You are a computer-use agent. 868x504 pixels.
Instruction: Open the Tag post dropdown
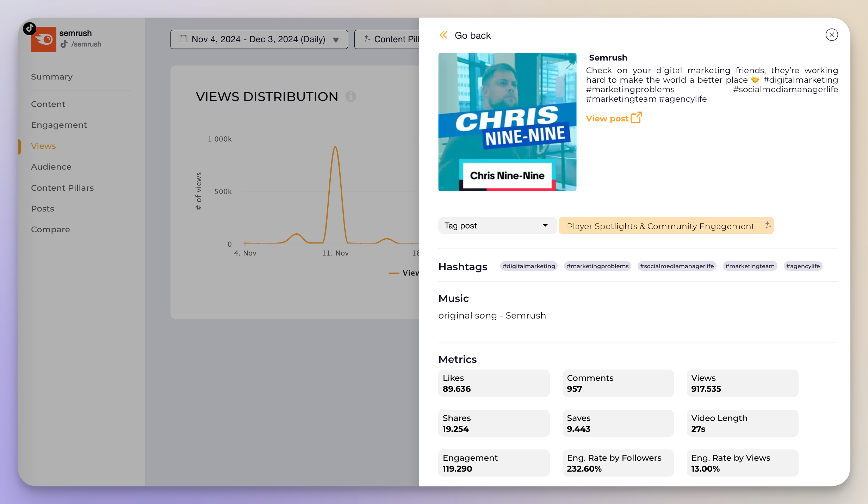tap(497, 226)
